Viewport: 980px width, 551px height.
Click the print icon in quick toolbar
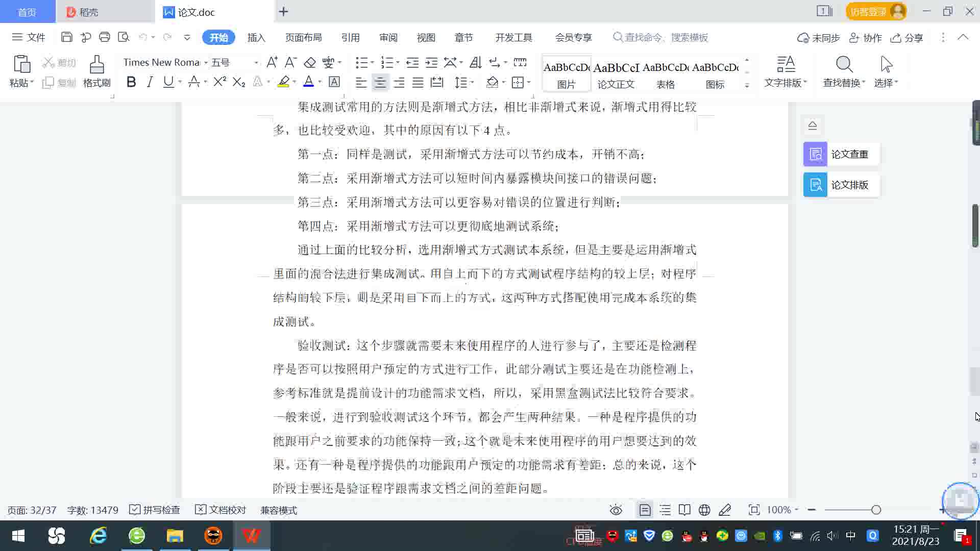pyautogui.click(x=105, y=37)
